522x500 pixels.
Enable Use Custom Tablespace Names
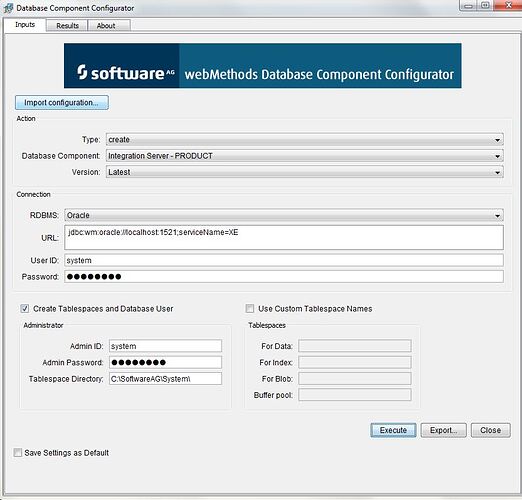[250, 308]
